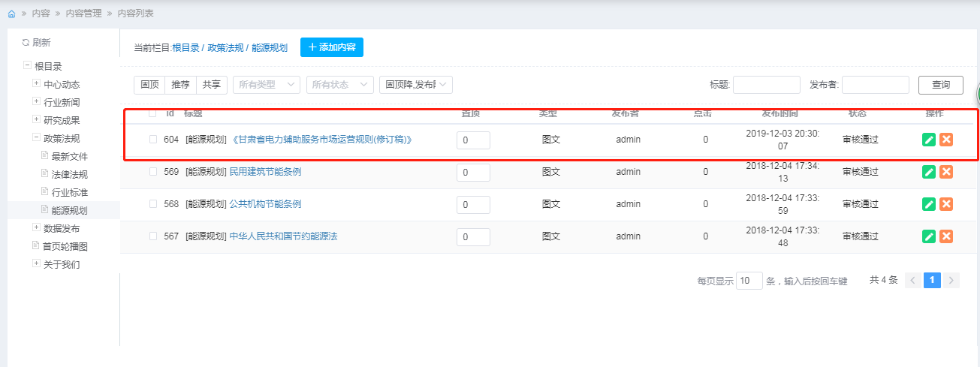Delete article 568 with orange X icon

[946, 204]
